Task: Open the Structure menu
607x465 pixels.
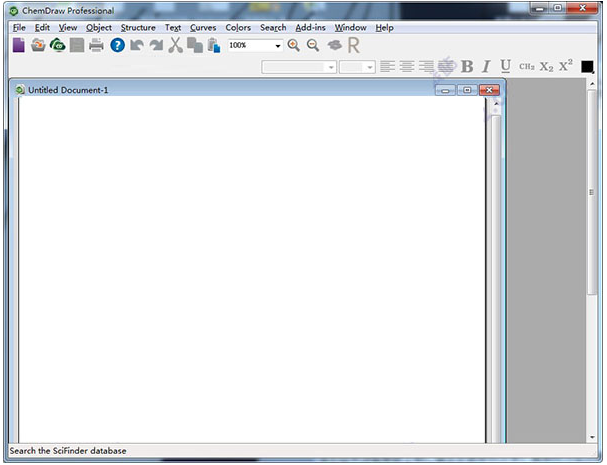Action: pyautogui.click(x=138, y=28)
